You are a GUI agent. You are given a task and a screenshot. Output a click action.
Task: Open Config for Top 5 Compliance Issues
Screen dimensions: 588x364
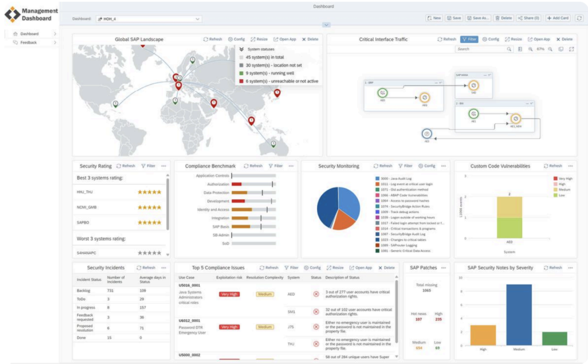click(312, 268)
